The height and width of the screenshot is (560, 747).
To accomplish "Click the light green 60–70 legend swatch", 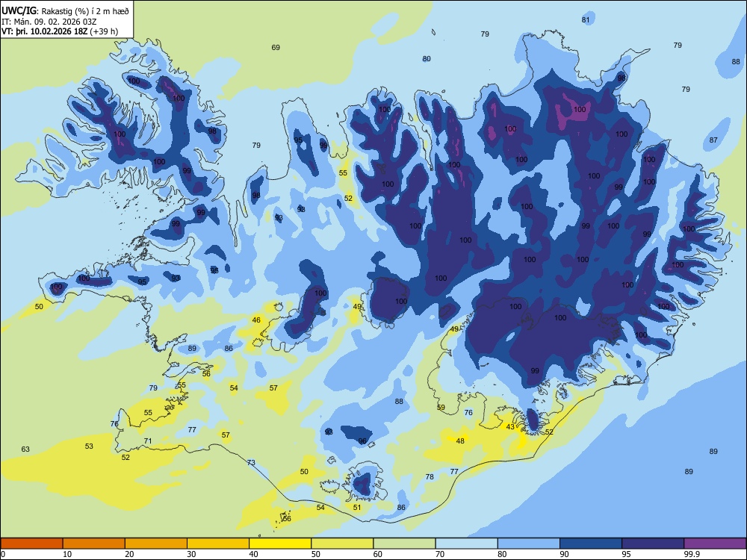I will [404, 544].
